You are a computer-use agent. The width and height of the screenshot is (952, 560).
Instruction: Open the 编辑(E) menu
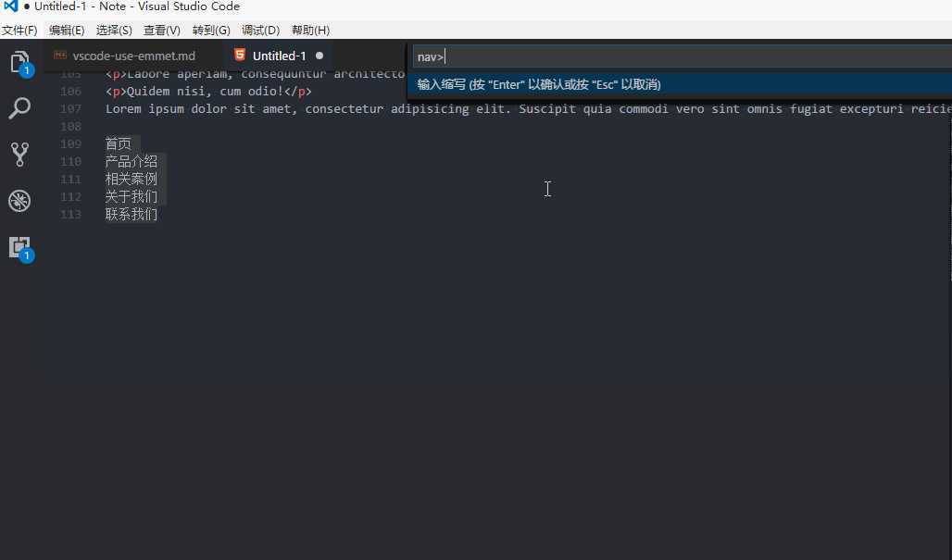point(66,31)
